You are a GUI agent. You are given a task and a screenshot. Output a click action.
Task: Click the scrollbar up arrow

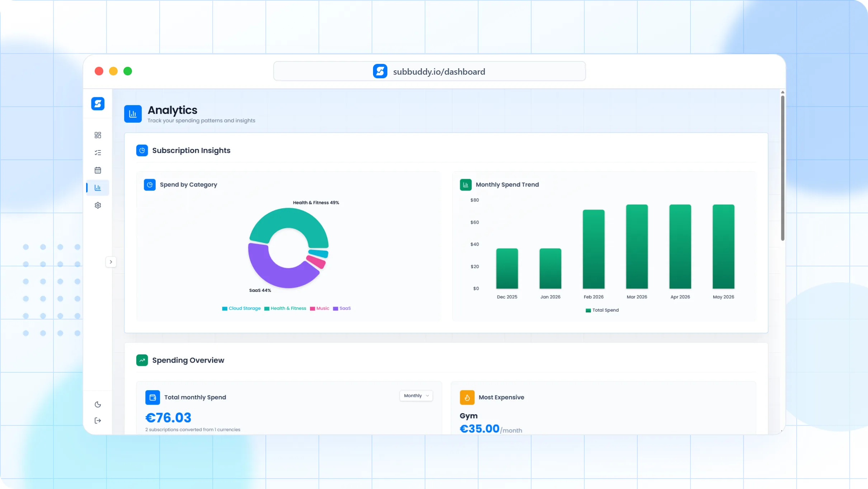pos(783,92)
